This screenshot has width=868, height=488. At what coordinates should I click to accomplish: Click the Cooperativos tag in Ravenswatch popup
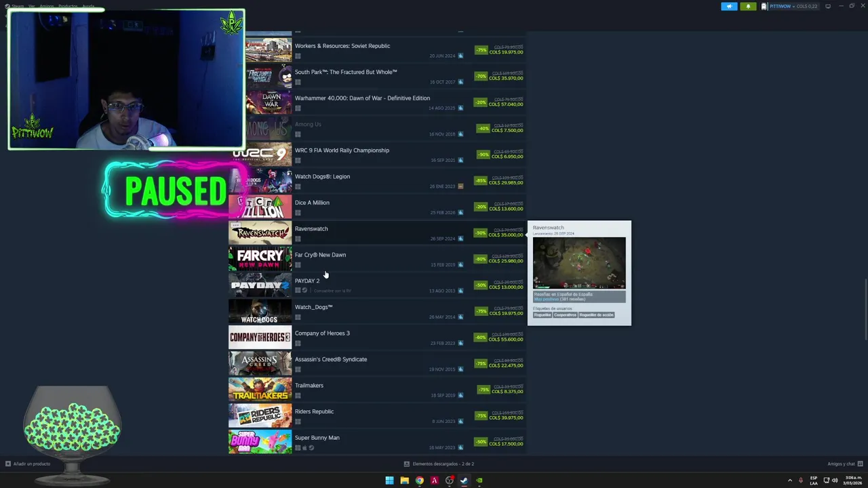(565, 315)
